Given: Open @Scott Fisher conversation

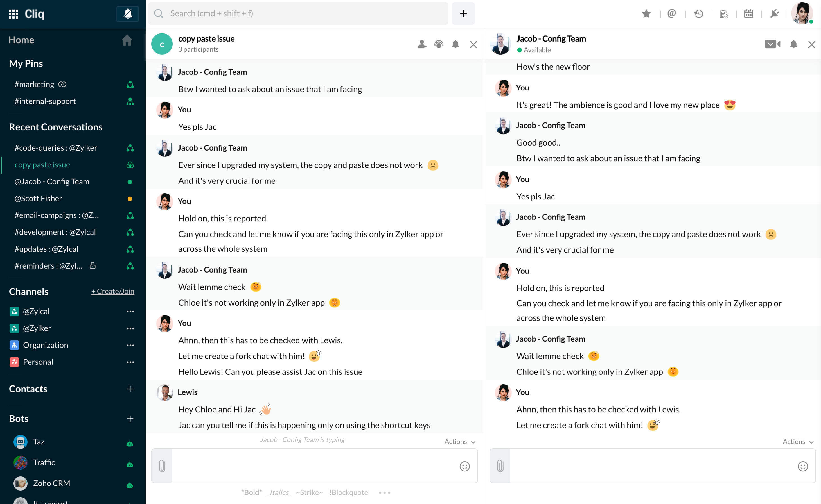Looking at the screenshot, I should 73,198.
